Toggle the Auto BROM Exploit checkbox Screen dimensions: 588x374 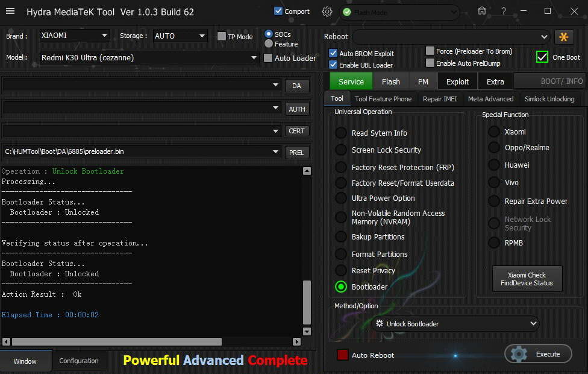pyautogui.click(x=333, y=54)
